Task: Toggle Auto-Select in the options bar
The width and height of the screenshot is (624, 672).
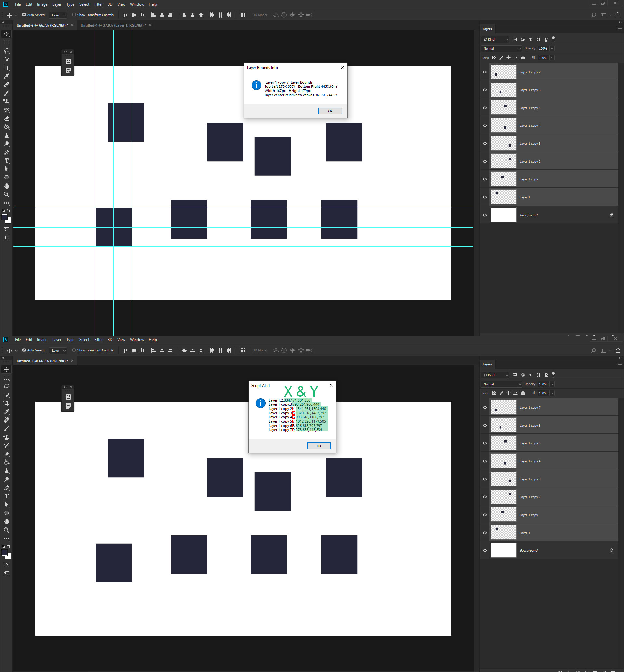Action: coord(24,15)
